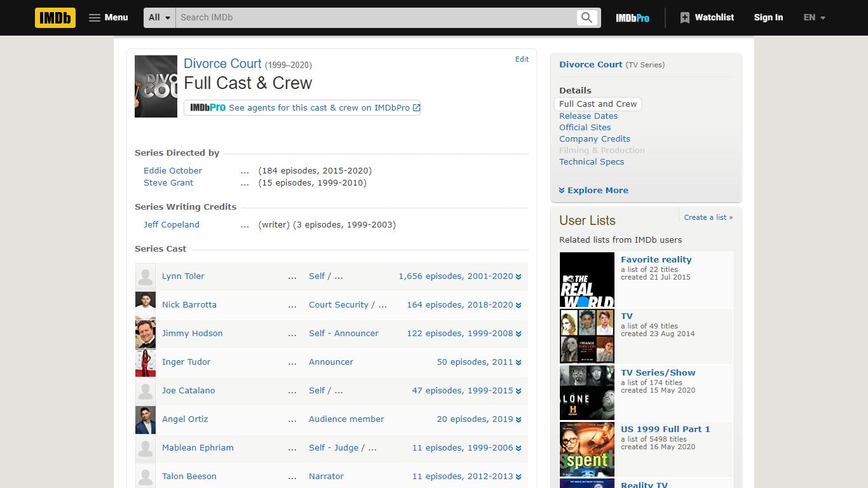Expand Talon Beeson's 11 episodes list
The image size is (868, 488).
[467, 477]
